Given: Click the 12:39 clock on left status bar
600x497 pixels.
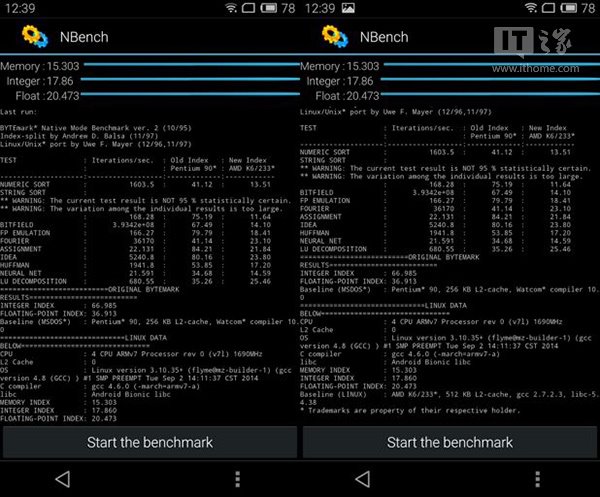Looking at the screenshot, I should [x=20, y=8].
